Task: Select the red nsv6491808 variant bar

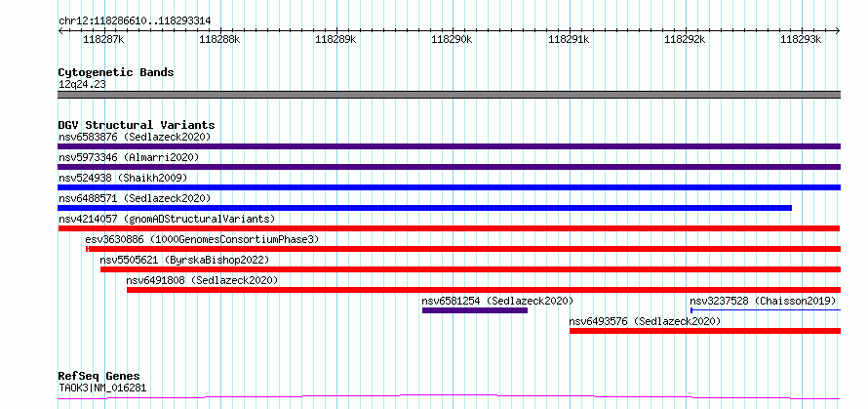Action: click(x=484, y=290)
